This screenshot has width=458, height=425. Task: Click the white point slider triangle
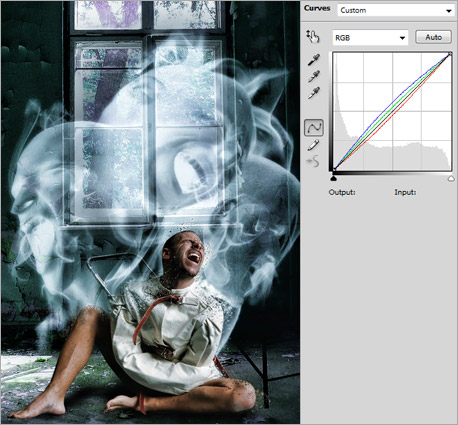point(451,179)
